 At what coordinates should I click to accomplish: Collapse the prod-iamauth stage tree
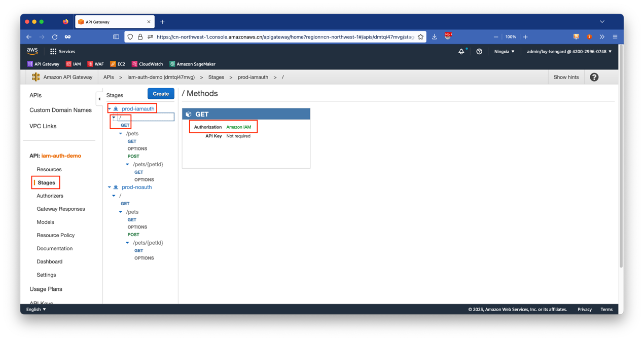click(x=110, y=109)
